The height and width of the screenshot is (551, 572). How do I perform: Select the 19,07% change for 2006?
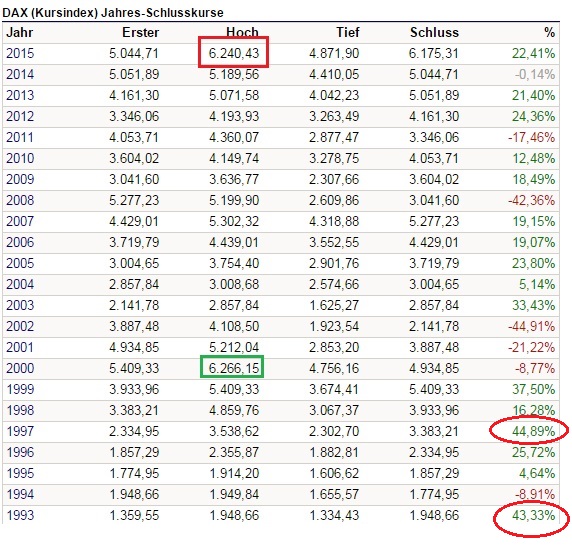click(x=533, y=242)
